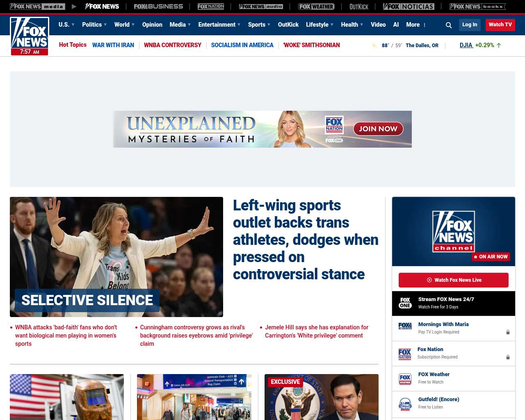Open 'WOKE' SMITHSONIAN hot topic

pos(311,45)
